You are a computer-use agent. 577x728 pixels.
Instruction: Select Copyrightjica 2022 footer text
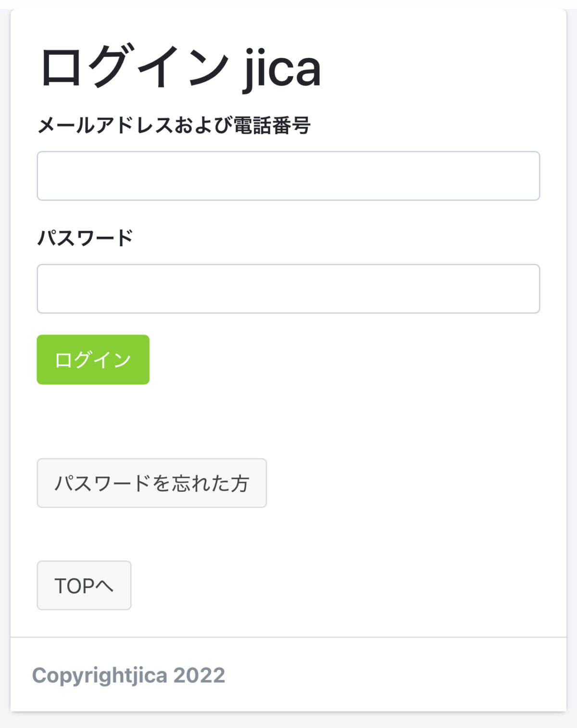pyautogui.click(x=131, y=675)
